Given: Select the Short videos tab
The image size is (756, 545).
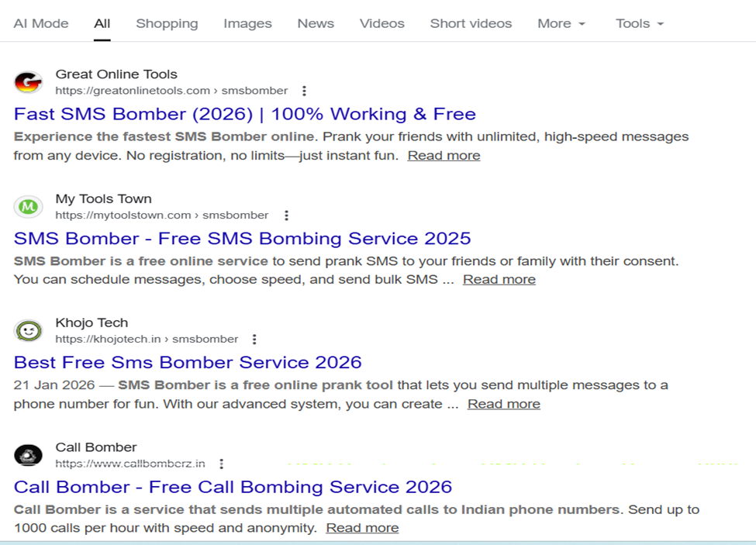Looking at the screenshot, I should 471,23.
